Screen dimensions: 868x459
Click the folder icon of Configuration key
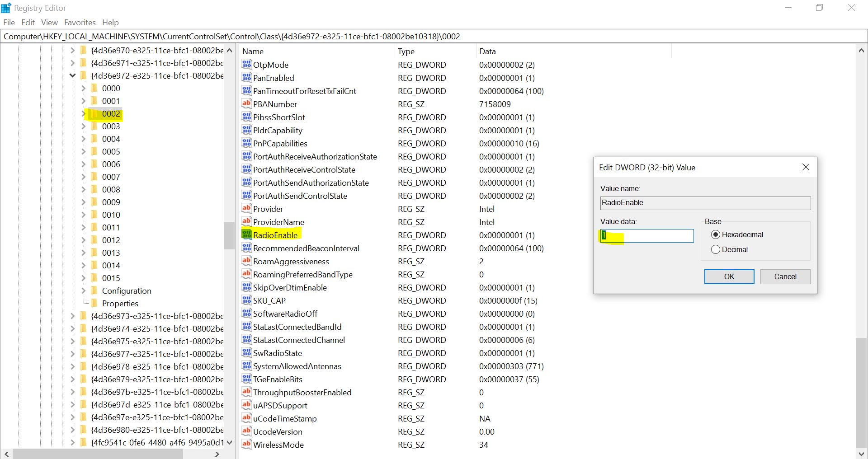(x=94, y=290)
